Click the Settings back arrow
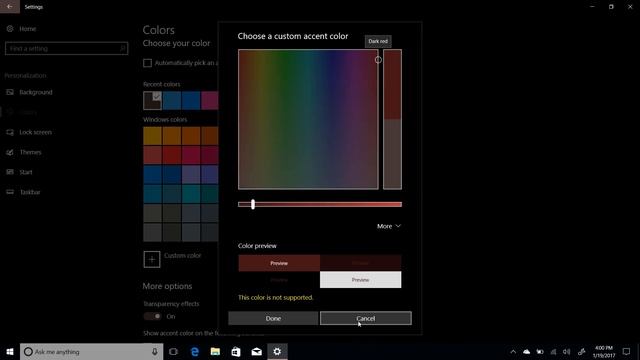The height and width of the screenshot is (360, 640). pos(9,7)
